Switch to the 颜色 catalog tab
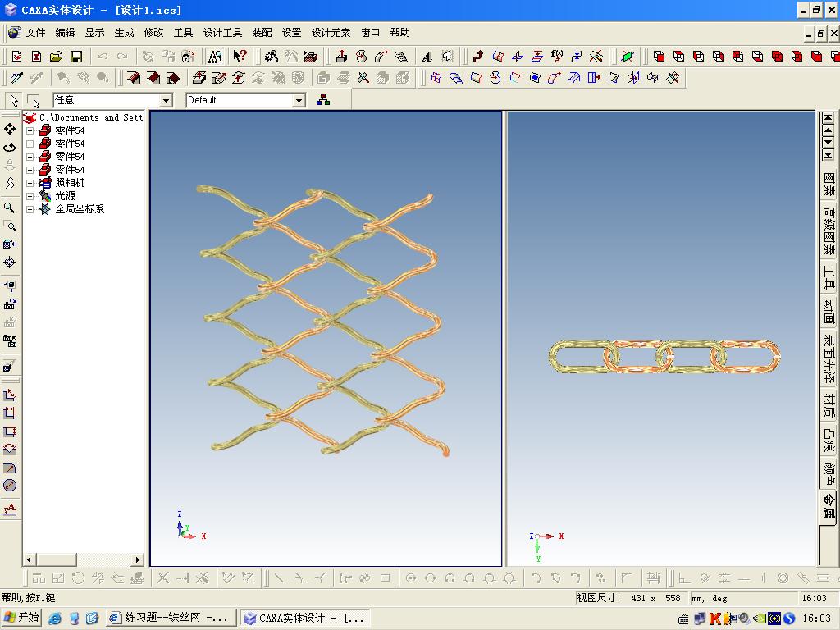Viewport: 840px width, 630px height. [x=829, y=473]
